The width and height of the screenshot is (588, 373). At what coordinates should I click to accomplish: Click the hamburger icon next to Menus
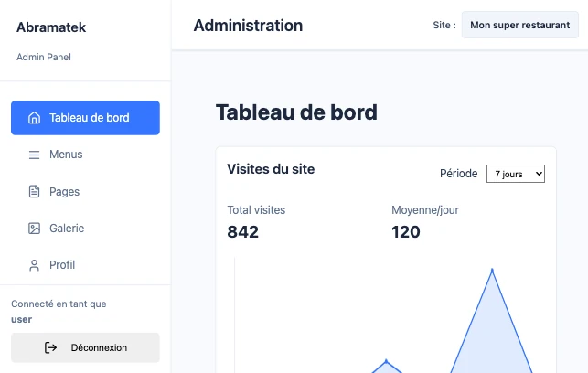[35, 155]
